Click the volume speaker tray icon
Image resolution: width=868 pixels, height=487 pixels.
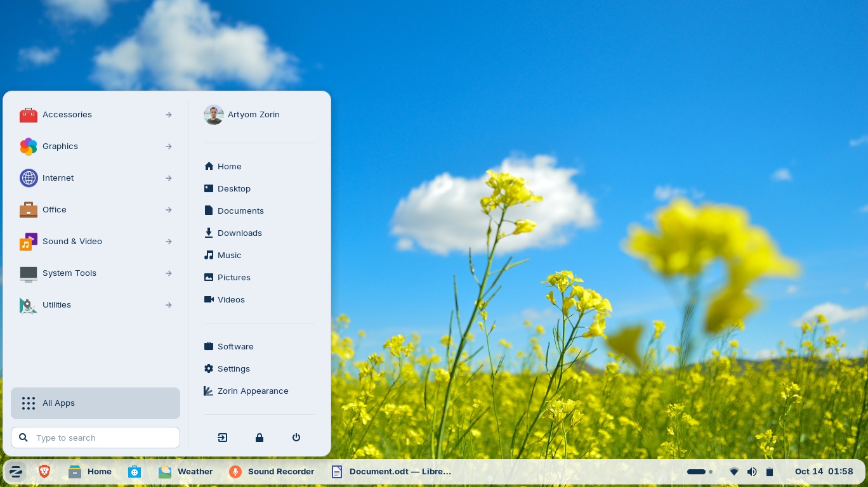(x=752, y=471)
